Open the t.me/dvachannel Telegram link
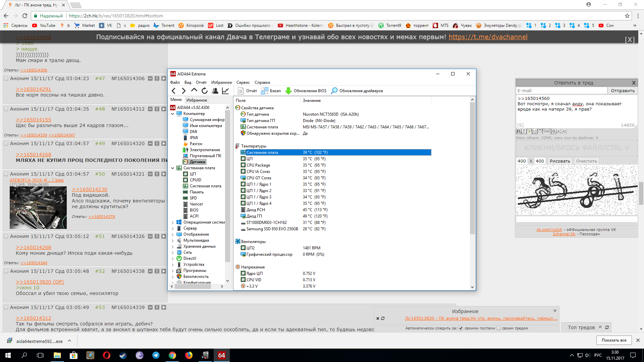The width and height of the screenshot is (644, 362). point(488,37)
